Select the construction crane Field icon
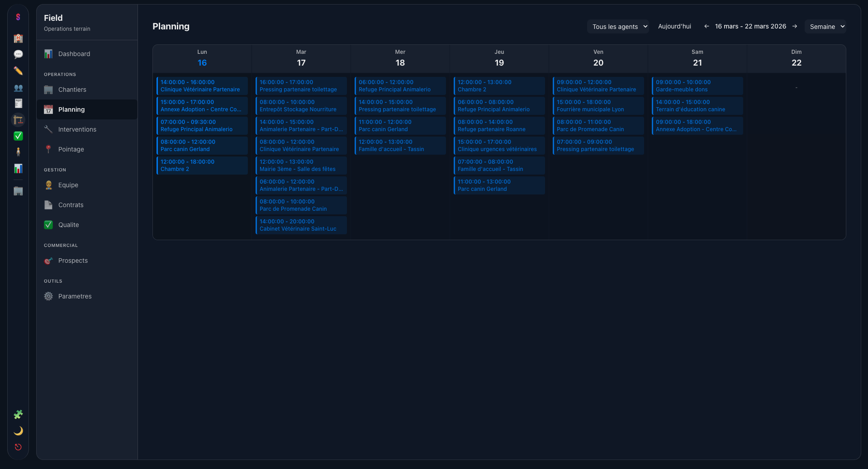Image resolution: width=868 pixels, height=469 pixels. (18, 120)
